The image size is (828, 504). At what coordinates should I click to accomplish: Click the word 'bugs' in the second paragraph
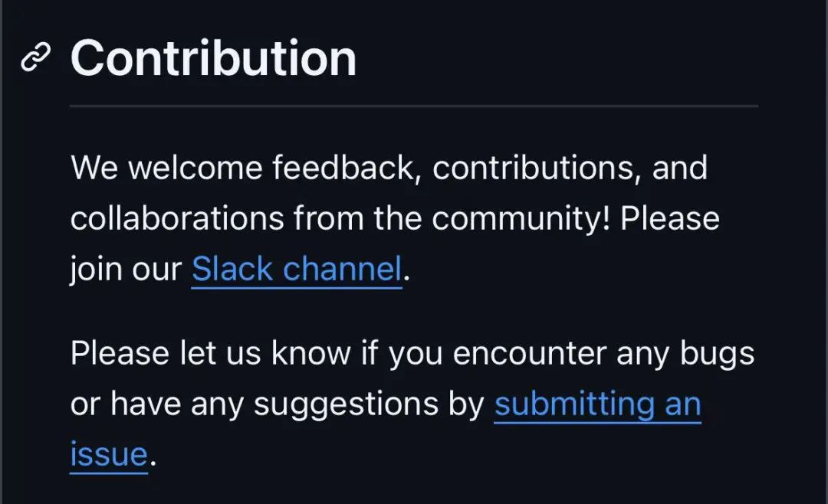(x=717, y=352)
